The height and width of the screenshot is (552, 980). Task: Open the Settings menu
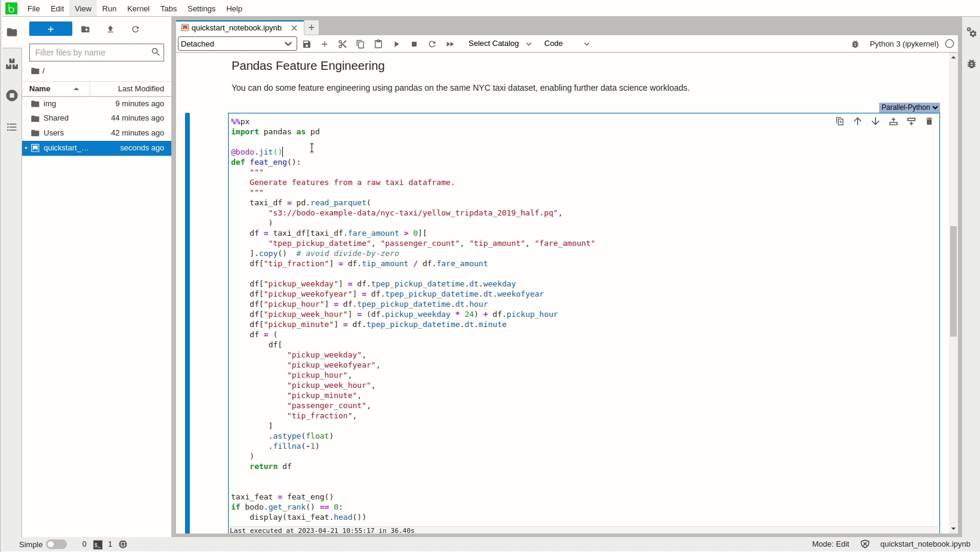pos(201,9)
